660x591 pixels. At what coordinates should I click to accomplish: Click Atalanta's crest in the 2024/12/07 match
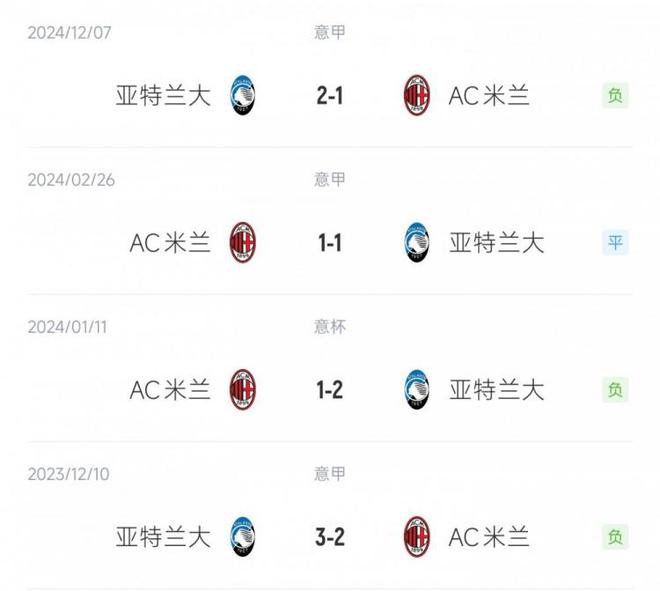(x=243, y=96)
